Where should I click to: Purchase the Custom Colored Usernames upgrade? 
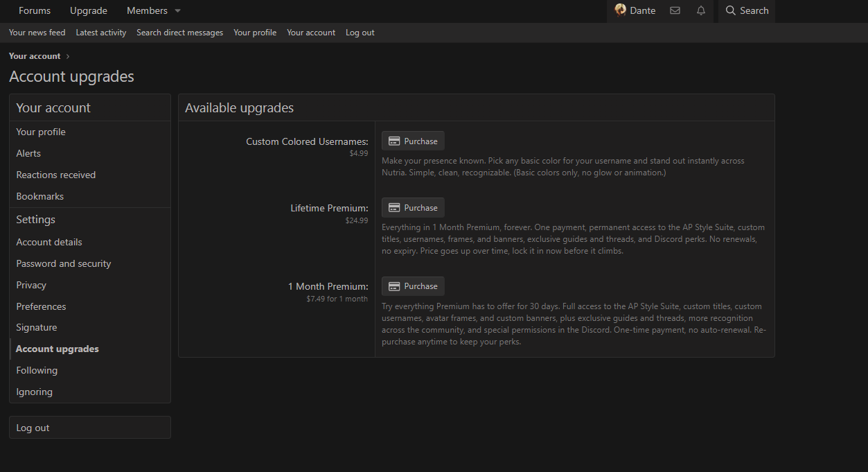point(413,141)
